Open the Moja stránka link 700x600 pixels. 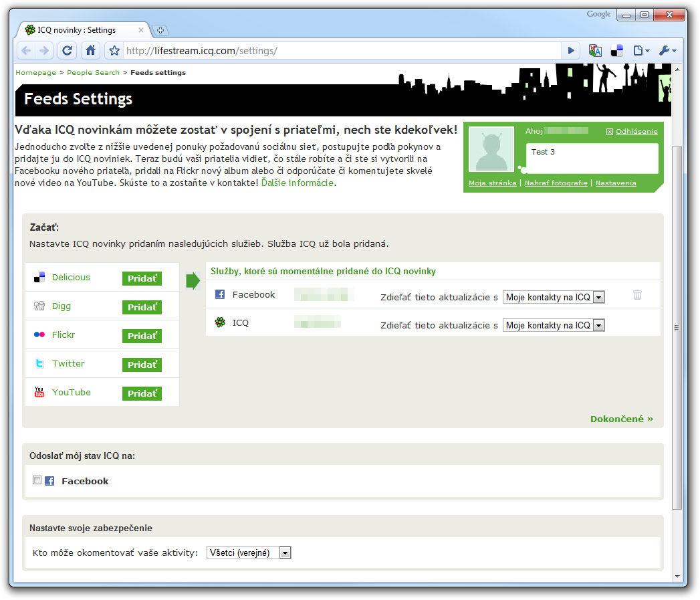tap(493, 183)
